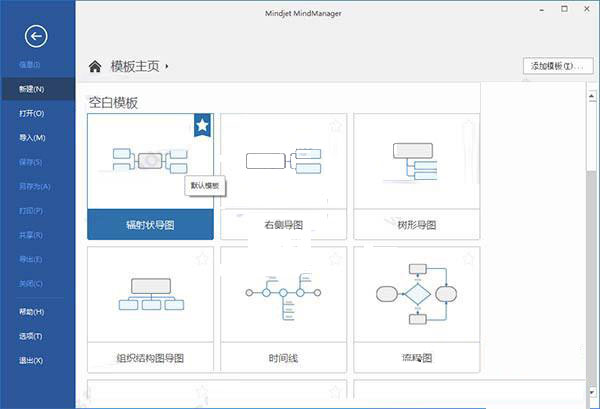Click the vertical scrollbar thumb
The width and height of the screenshot is (600, 409).
[x=592, y=136]
